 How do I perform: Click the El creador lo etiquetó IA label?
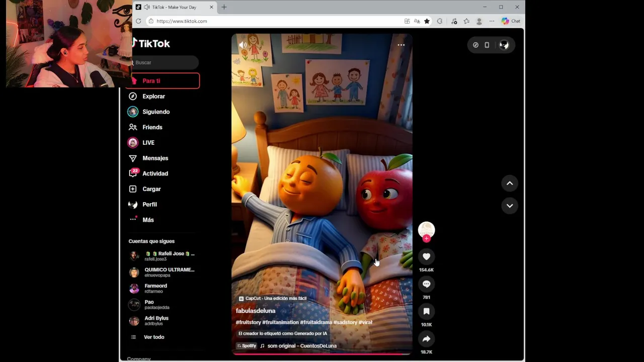coord(283,334)
